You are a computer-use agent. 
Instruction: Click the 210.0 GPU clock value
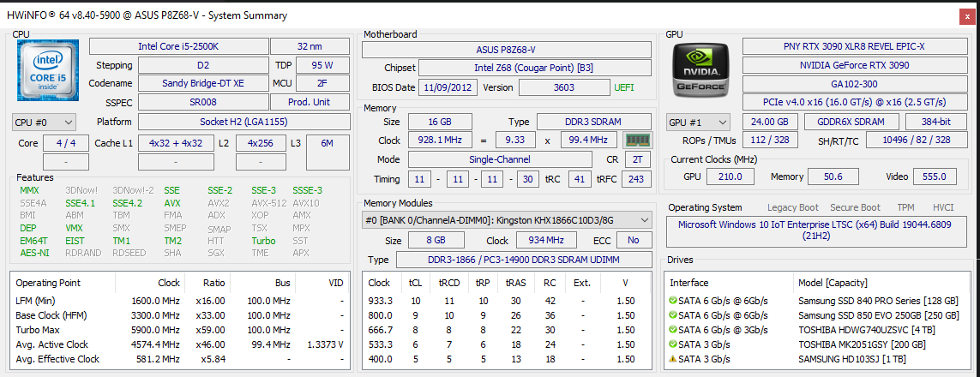pos(729,177)
